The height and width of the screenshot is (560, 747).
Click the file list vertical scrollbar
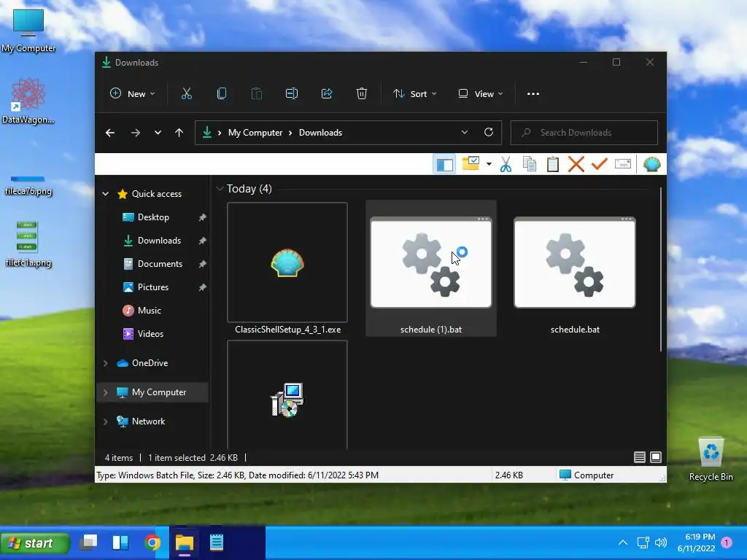point(661,270)
